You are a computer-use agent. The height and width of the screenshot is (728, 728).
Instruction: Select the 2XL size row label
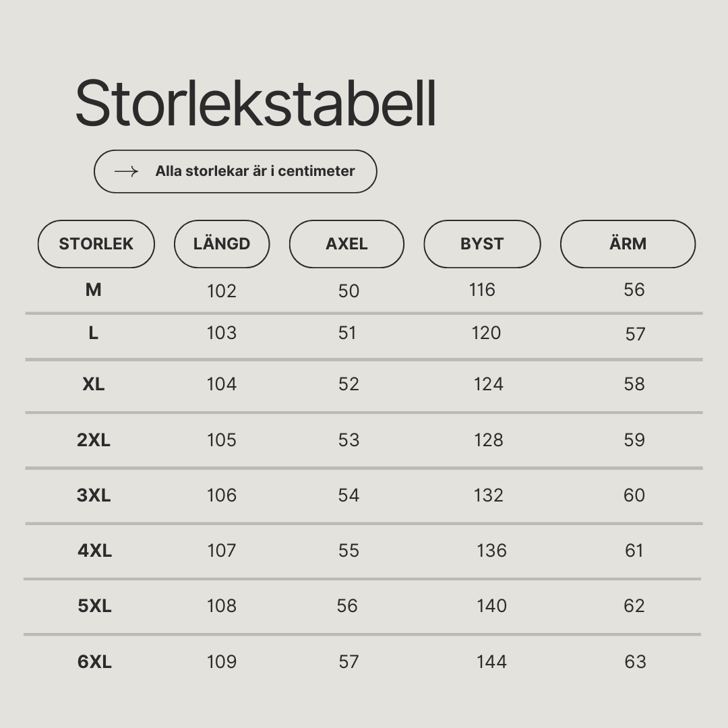(94, 439)
